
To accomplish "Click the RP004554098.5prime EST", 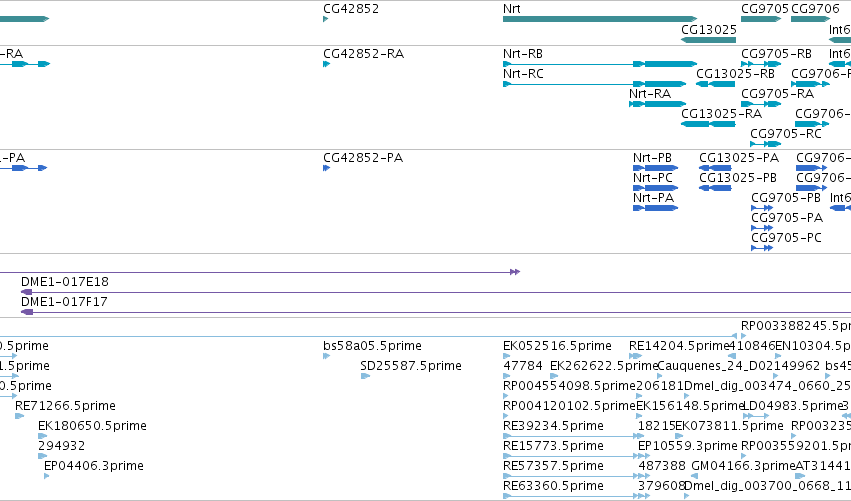I will pos(506,396).
